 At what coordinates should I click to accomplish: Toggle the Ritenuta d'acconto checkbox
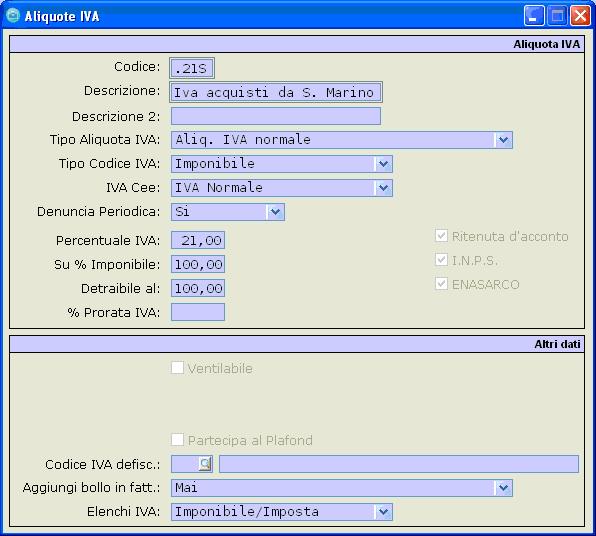pyautogui.click(x=441, y=236)
